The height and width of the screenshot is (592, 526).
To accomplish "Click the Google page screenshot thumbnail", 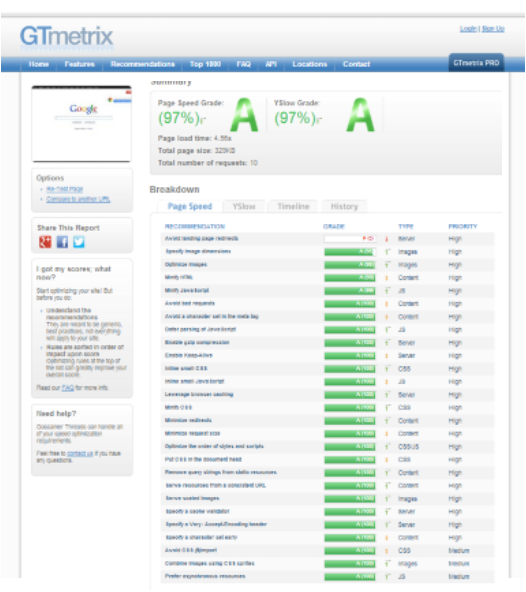I will pos(82,124).
